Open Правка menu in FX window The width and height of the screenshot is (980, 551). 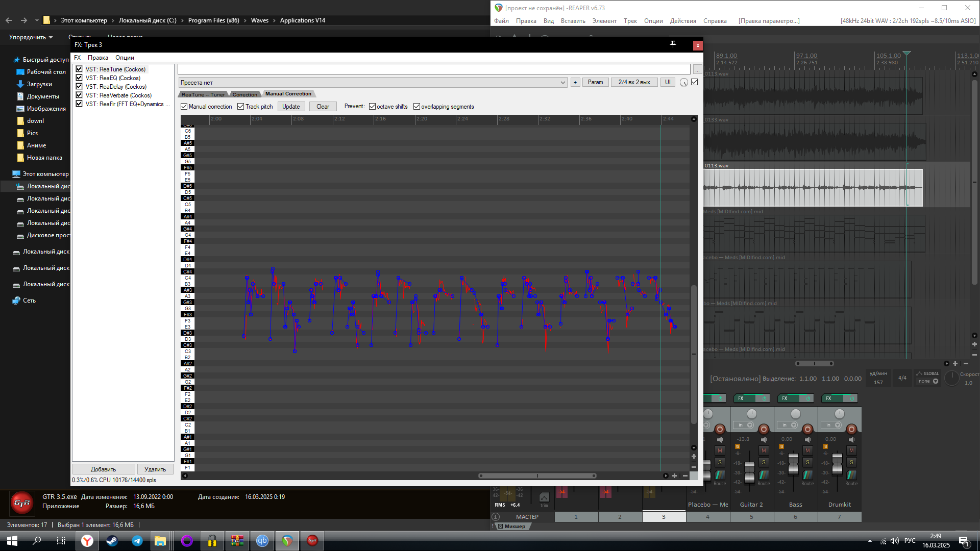pyautogui.click(x=97, y=58)
